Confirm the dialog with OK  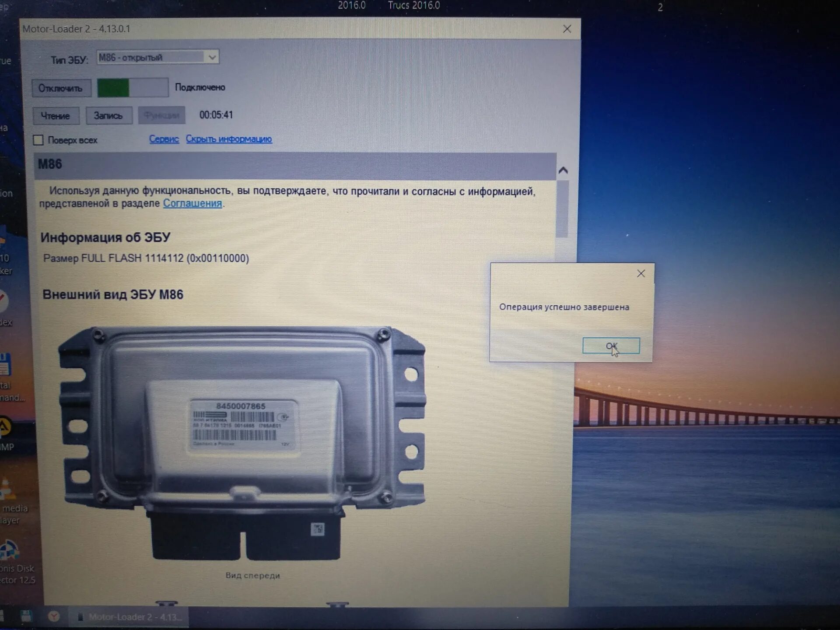[x=611, y=346]
